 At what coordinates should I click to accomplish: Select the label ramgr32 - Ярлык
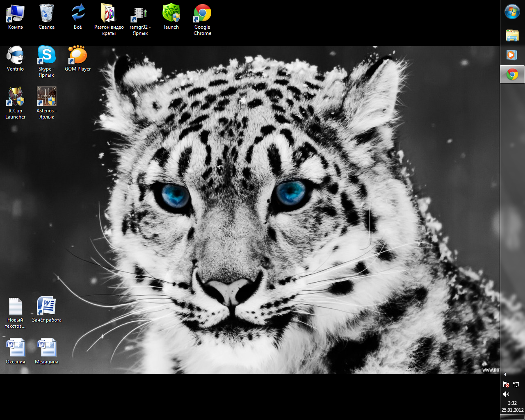[140, 30]
